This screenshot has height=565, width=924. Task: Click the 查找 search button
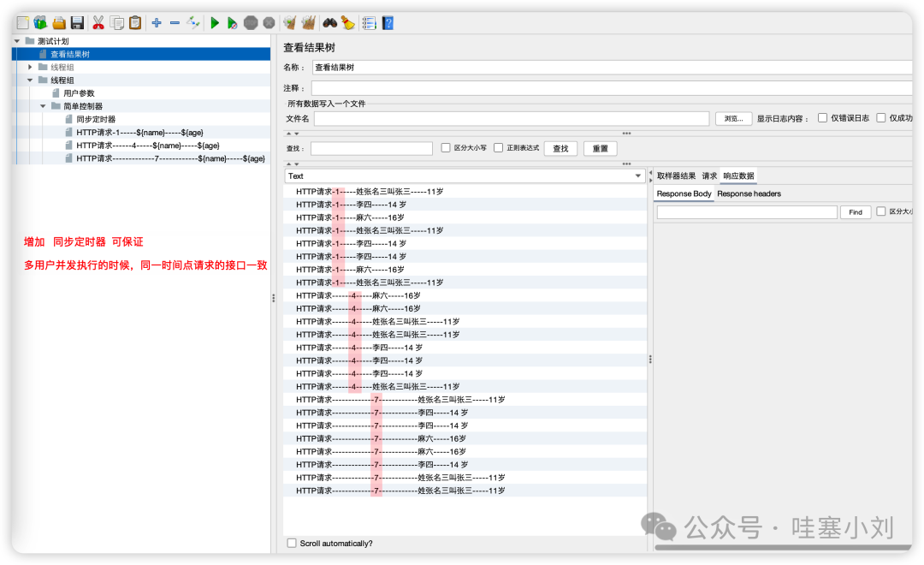pyautogui.click(x=561, y=149)
